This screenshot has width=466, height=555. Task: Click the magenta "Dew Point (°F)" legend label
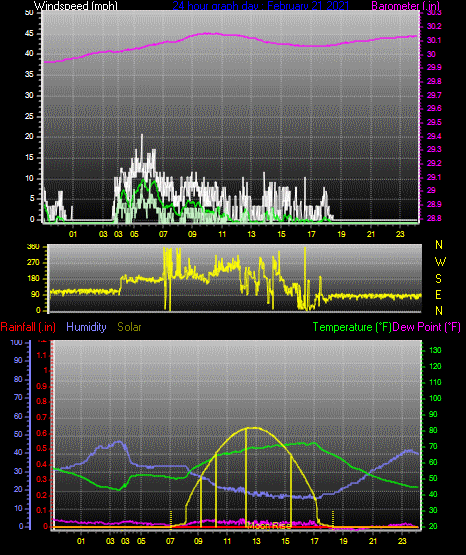point(427,327)
